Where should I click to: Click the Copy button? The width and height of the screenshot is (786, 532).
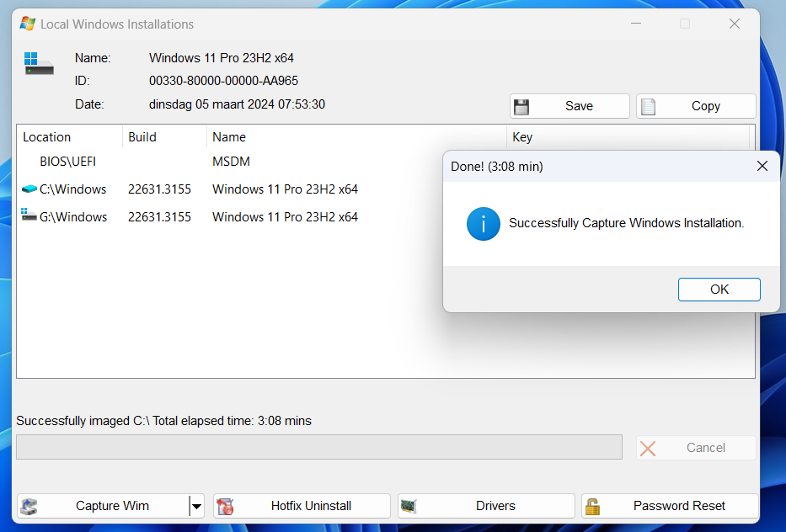(696, 106)
